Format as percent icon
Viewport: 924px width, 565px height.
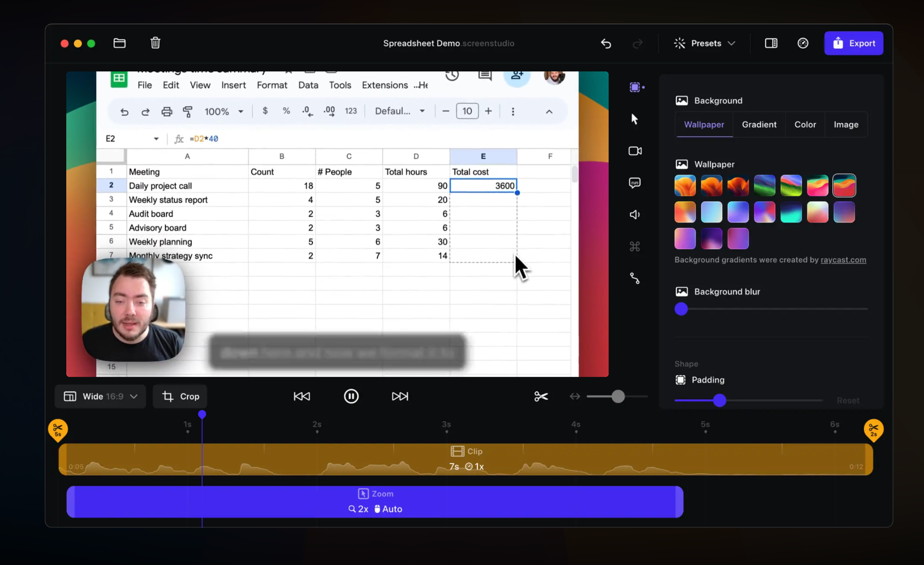(286, 111)
